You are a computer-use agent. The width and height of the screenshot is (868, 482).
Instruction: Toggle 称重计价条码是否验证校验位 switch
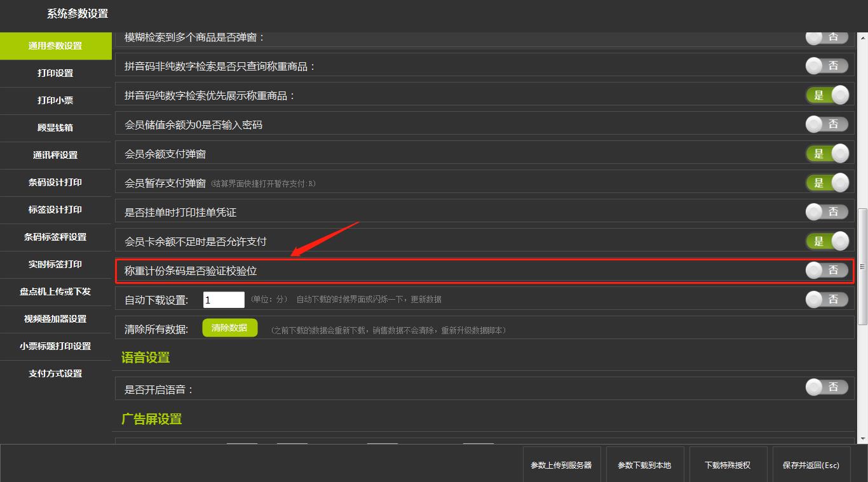[x=827, y=271]
